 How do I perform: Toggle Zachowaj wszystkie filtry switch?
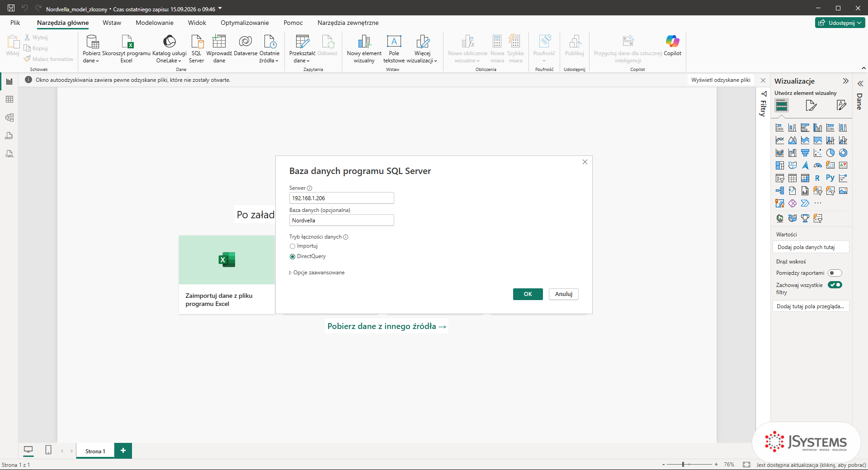pos(835,285)
